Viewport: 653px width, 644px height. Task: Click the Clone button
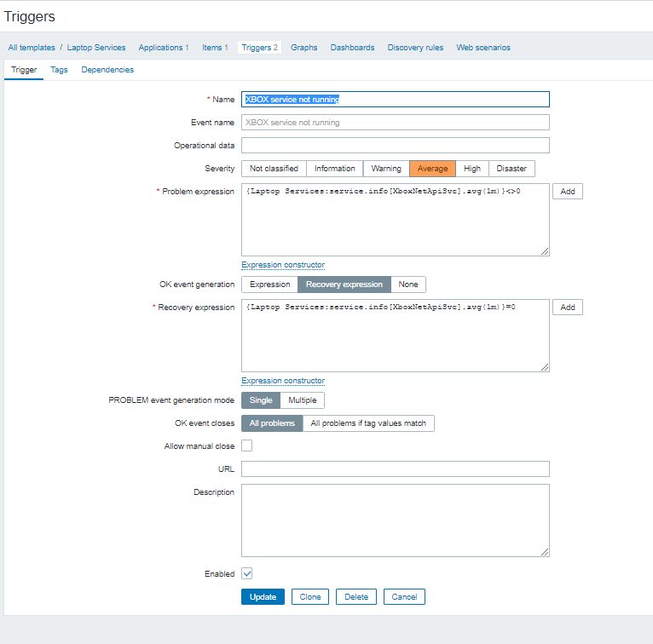point(310,597)
